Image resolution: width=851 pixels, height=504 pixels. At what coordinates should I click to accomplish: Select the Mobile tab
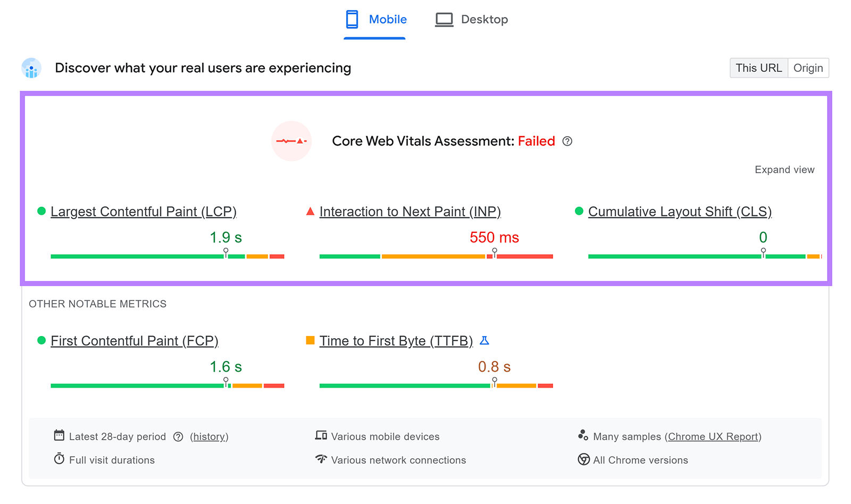(x=388, y=19)
